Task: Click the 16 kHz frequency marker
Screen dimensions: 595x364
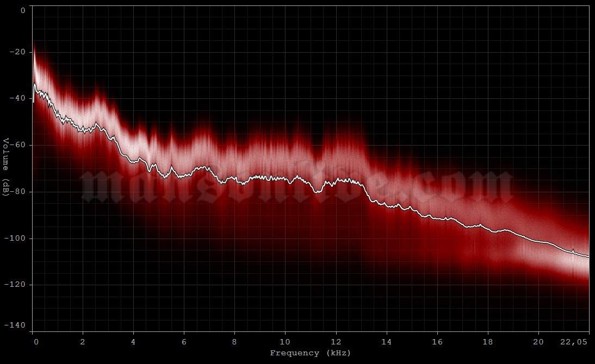Action: tap(436, 342)
